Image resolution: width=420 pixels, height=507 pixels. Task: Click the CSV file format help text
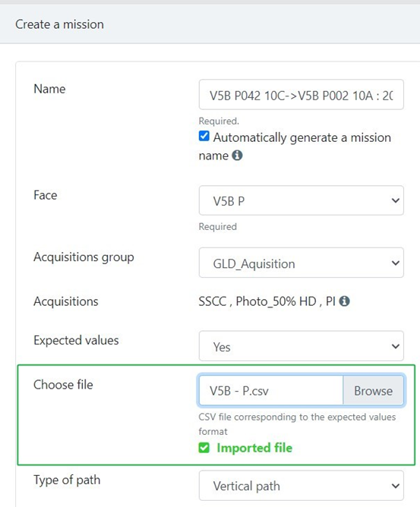[x=297, y=424]
